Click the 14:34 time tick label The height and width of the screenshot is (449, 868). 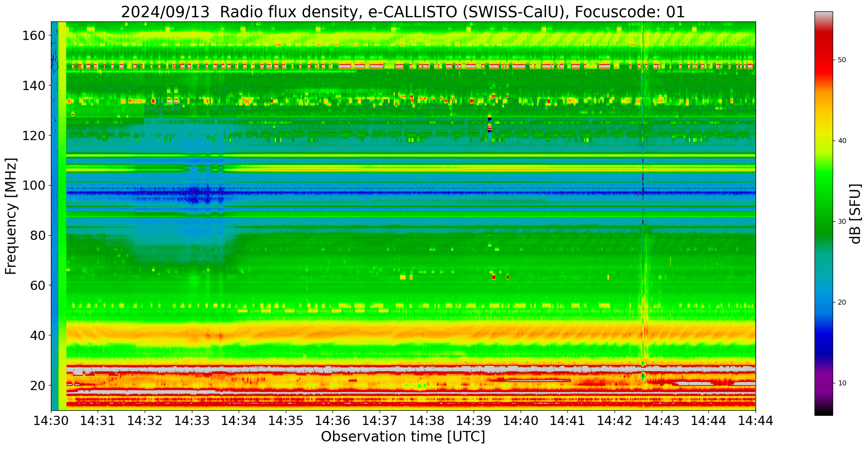[x=239, y=420]
